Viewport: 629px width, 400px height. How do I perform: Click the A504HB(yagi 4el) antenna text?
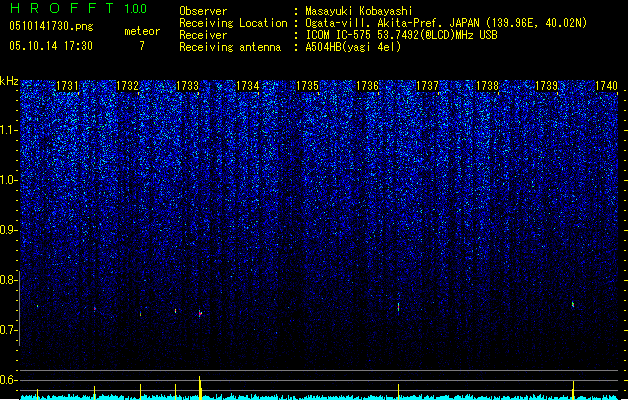(353, 47)
